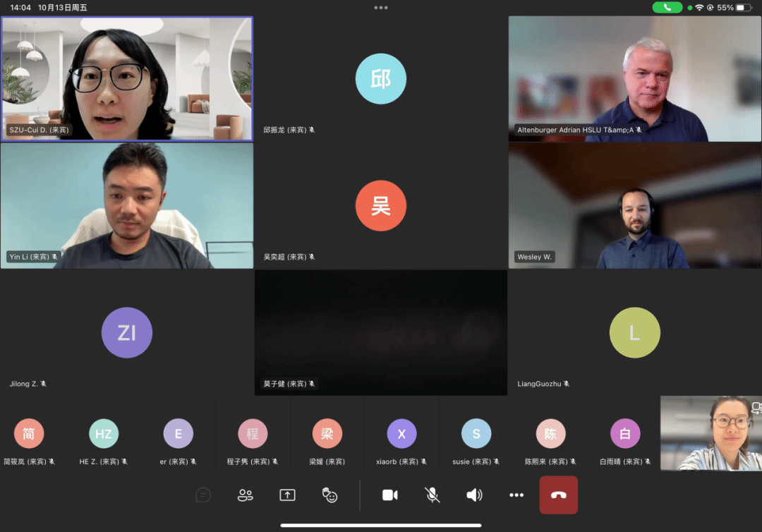Image resolution: width=762 pixels, height=532 pixels.
Task: Tap susie's S avatar in strip
Action: click(x=476, y=434)
